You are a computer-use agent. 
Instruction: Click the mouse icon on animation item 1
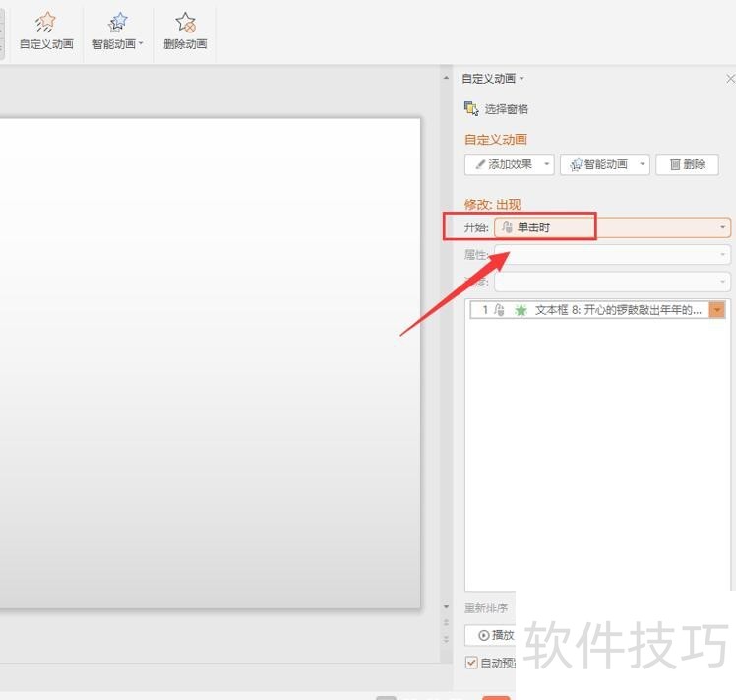[500, 310]
